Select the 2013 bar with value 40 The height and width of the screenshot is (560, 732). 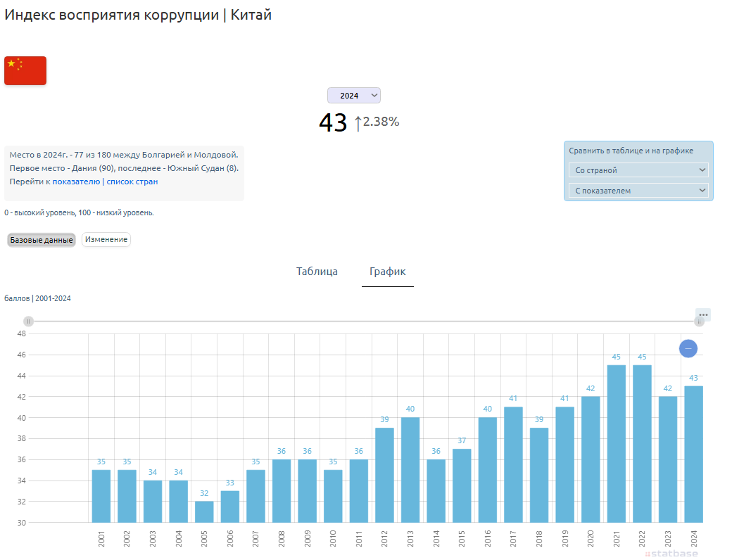click(x=410, y=470)
